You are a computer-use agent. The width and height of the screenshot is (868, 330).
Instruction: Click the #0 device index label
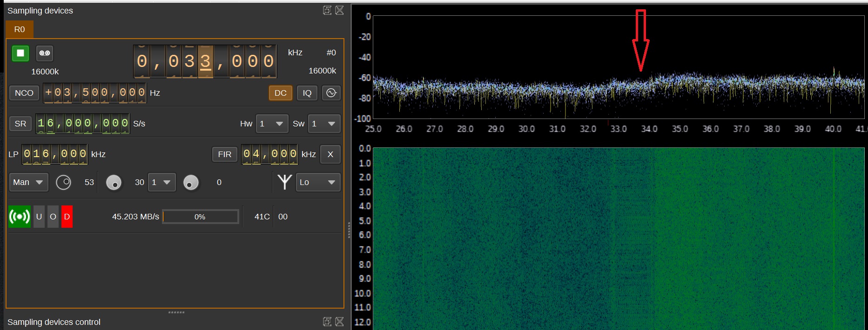pos(331,53)
